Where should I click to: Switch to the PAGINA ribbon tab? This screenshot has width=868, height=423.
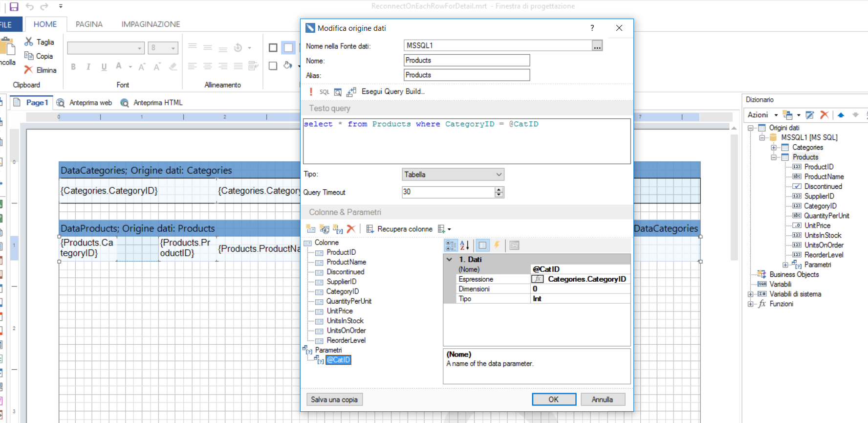coord(89,24)
